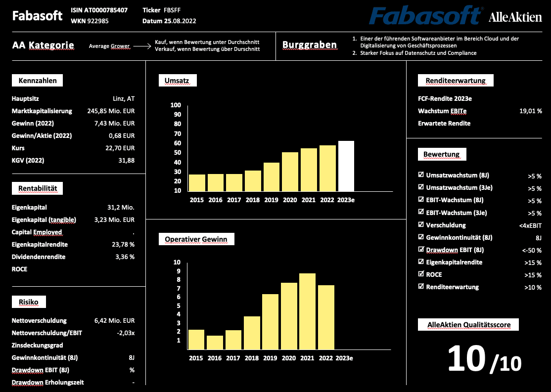The width and height of the screenshot is (551, 392).
Task: Click the Burggraben heading
Action: (x=310, y=45)
